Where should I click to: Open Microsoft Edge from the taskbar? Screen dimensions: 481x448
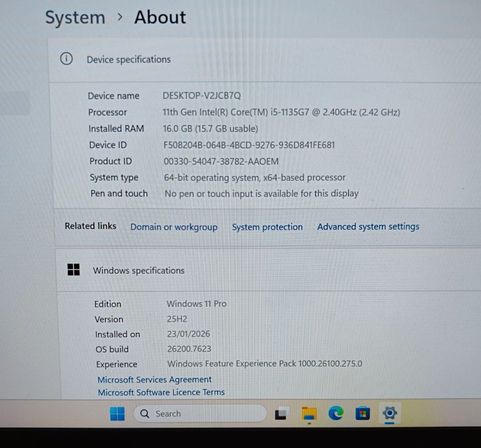tap(336, 413)
